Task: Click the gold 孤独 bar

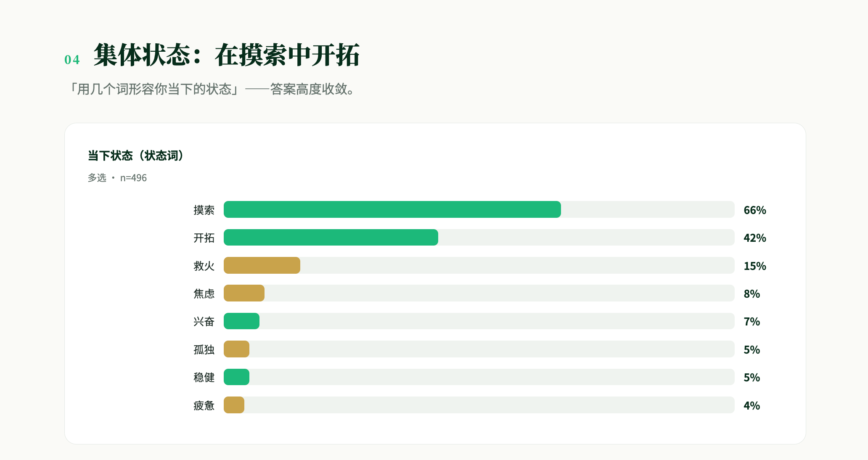Action: pyautogui.click(x=236, y=349)
